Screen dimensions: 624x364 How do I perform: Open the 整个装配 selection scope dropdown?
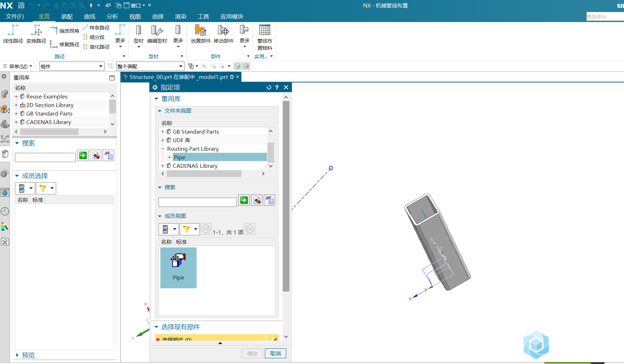point(150,66)
